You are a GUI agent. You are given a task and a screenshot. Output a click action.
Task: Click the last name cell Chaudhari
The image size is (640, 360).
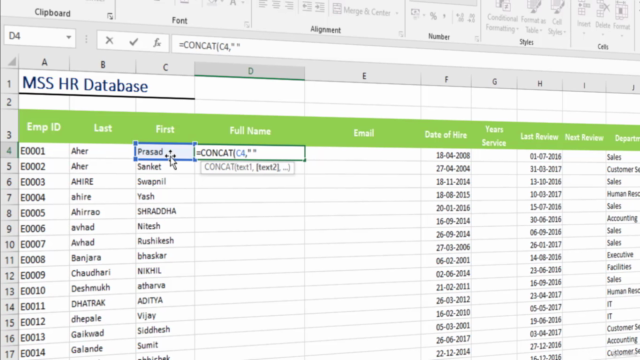pyautogui.click(x=102, y=273)
